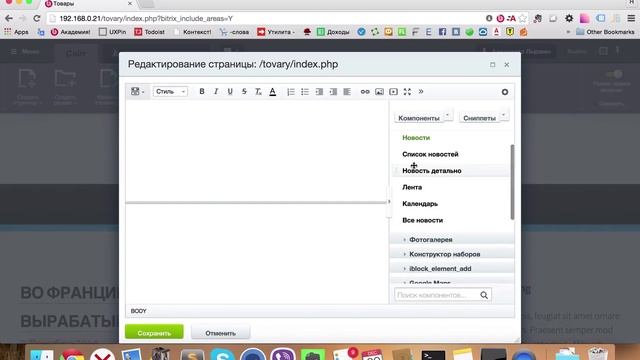Click the component list scrollbar
640x360 pixels.
coord(512,182)
